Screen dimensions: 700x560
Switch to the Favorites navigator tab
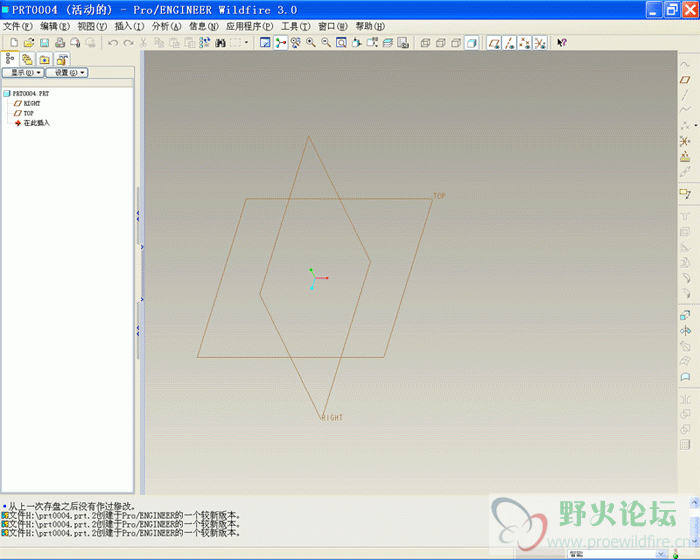click(x=44, y=59)
